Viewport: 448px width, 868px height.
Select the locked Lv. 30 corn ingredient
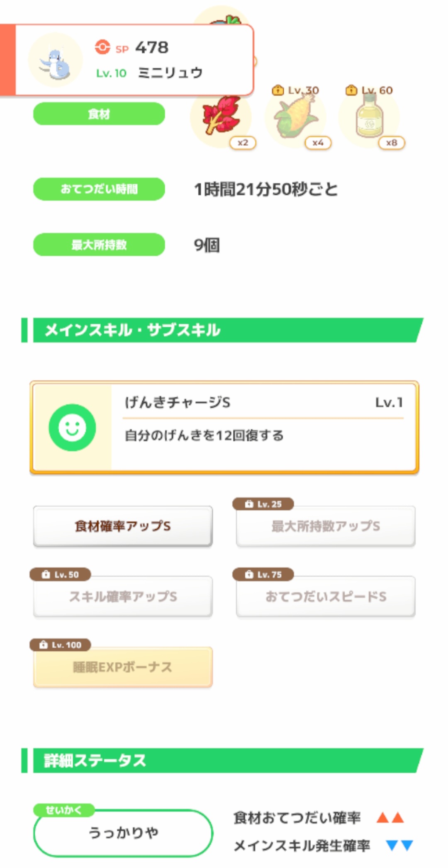[x=295, y=117]
